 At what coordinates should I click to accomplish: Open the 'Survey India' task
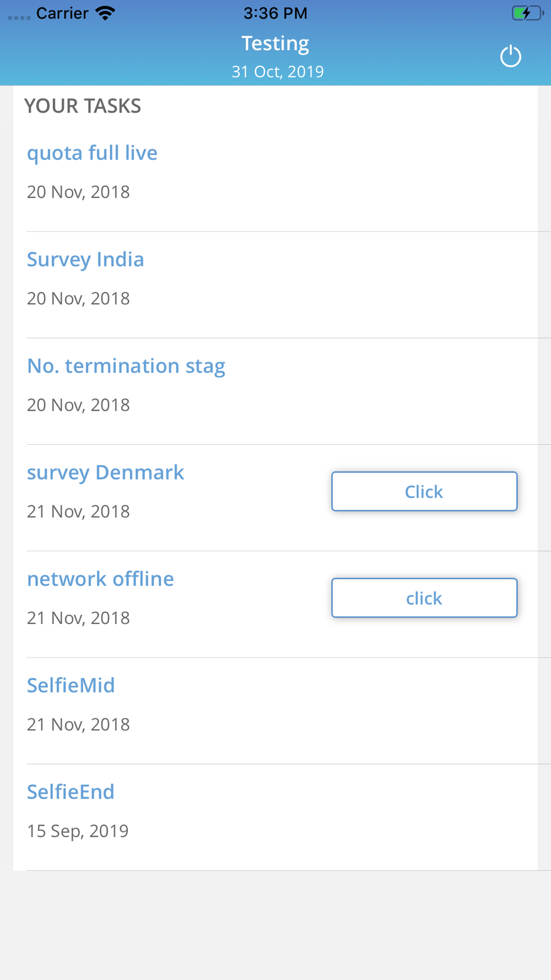(85, 259)
